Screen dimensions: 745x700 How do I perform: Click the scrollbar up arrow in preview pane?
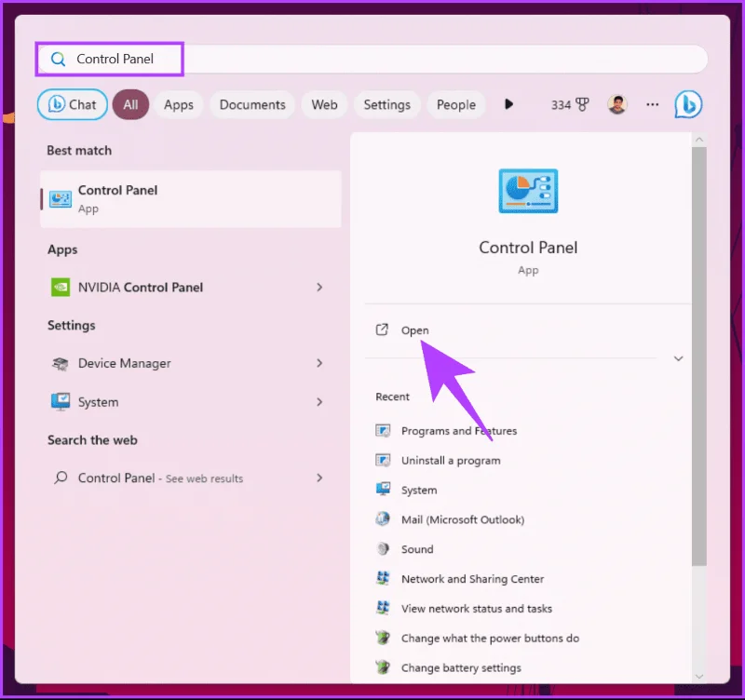[699, 140]
